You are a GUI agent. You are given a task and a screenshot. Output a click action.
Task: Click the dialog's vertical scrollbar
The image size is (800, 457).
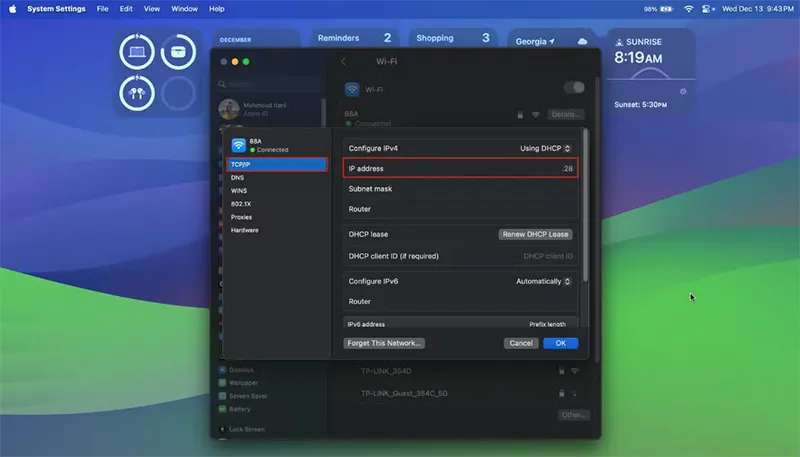(585, 205)
